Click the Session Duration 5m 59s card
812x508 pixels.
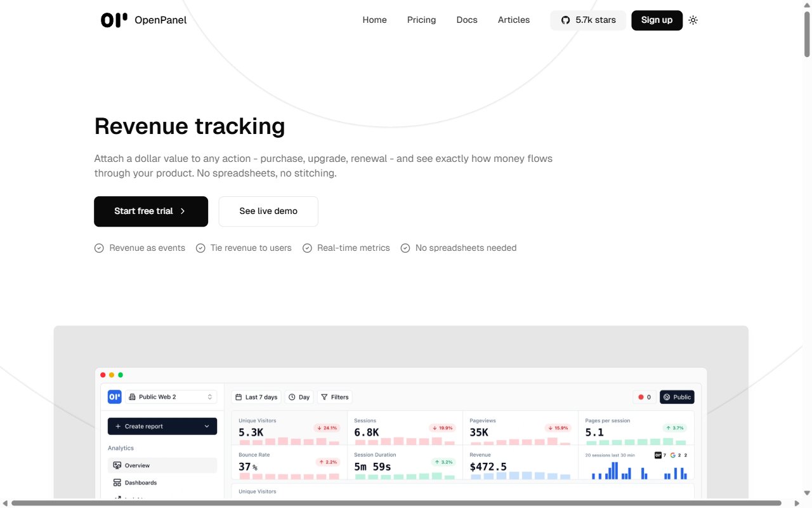[405, 462]
